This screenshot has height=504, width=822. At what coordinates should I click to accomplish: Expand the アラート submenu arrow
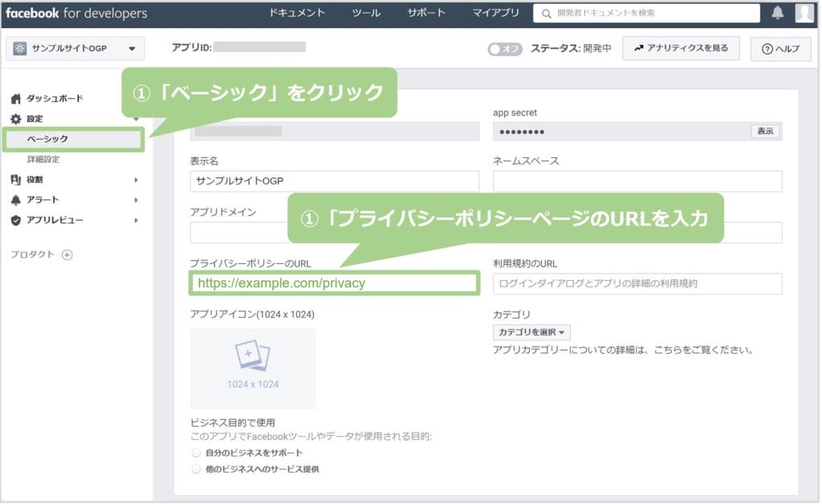point(136,200)
